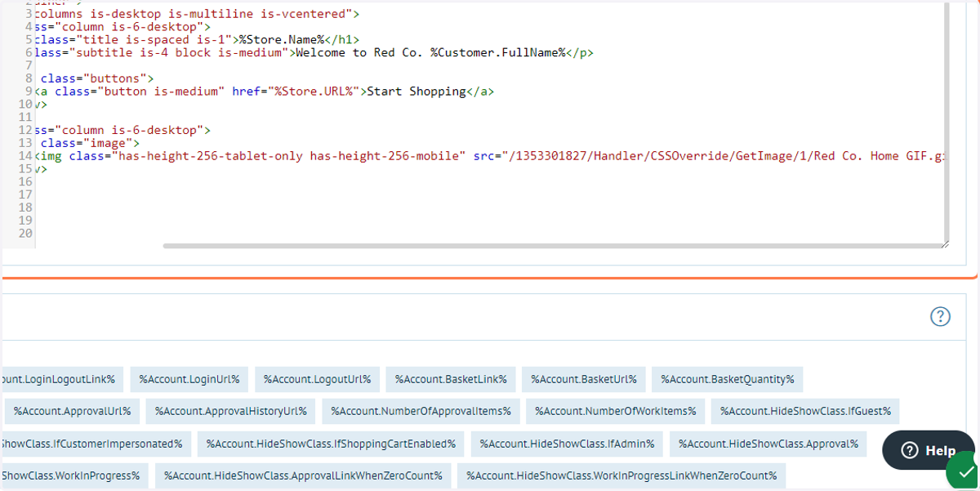Insert the %Account.ApprovalUrl% tag
Screen dimensions: 980x491
[73, 411]
